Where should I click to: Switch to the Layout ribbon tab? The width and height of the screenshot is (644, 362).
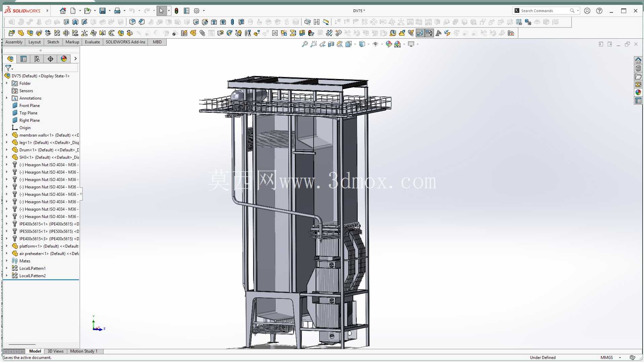[x=35, y=42]
